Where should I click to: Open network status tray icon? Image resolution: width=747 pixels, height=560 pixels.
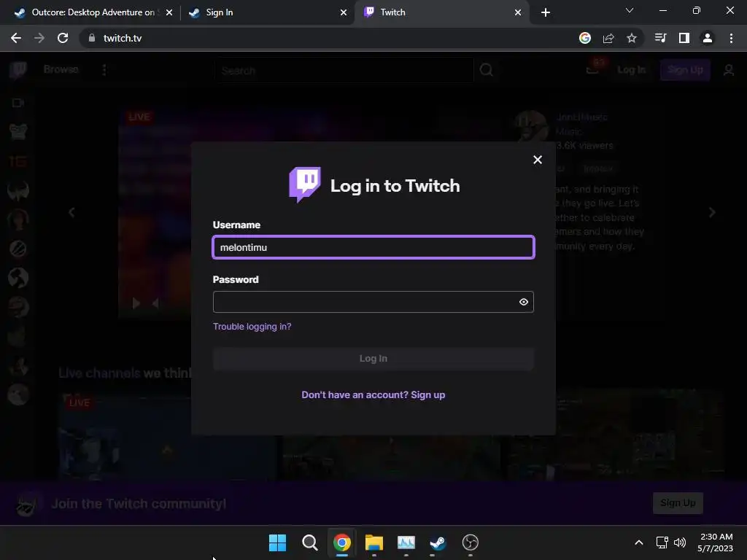click(662, 542)
